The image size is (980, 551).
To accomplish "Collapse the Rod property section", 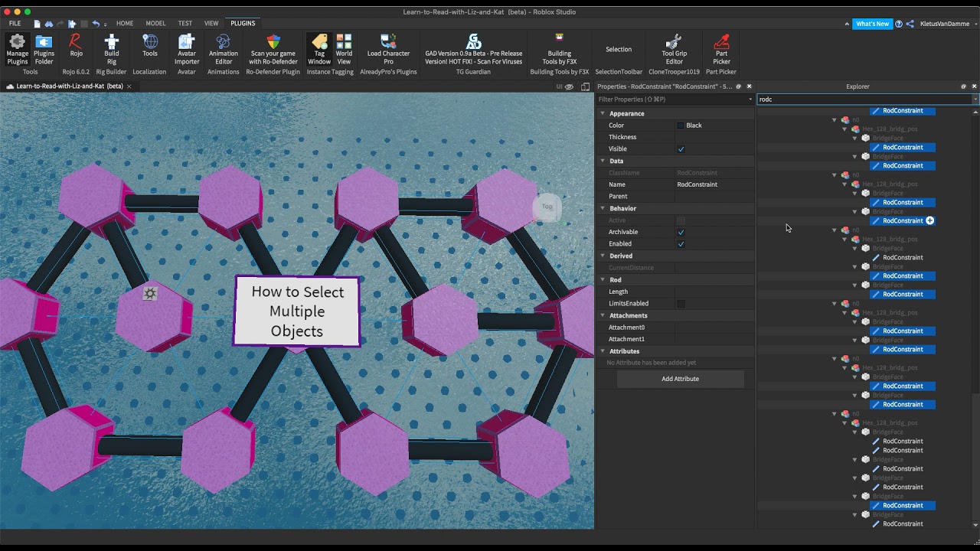I will 603,280.
